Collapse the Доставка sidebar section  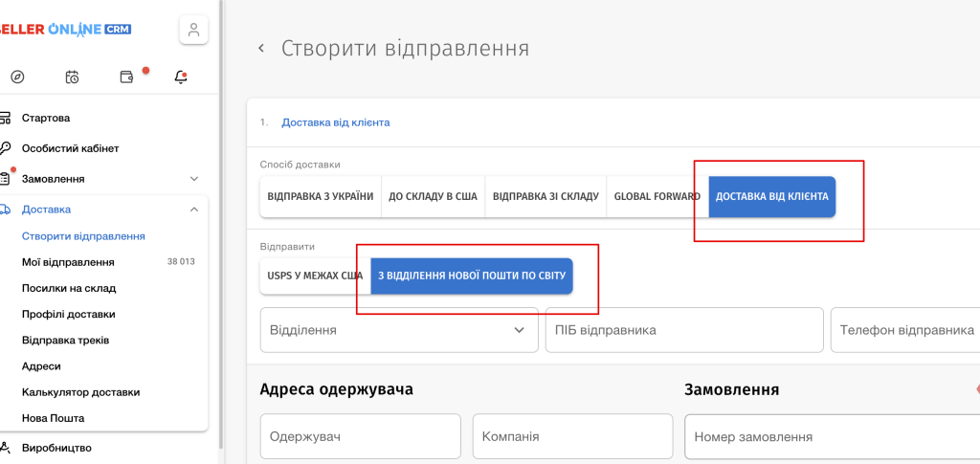194,209
